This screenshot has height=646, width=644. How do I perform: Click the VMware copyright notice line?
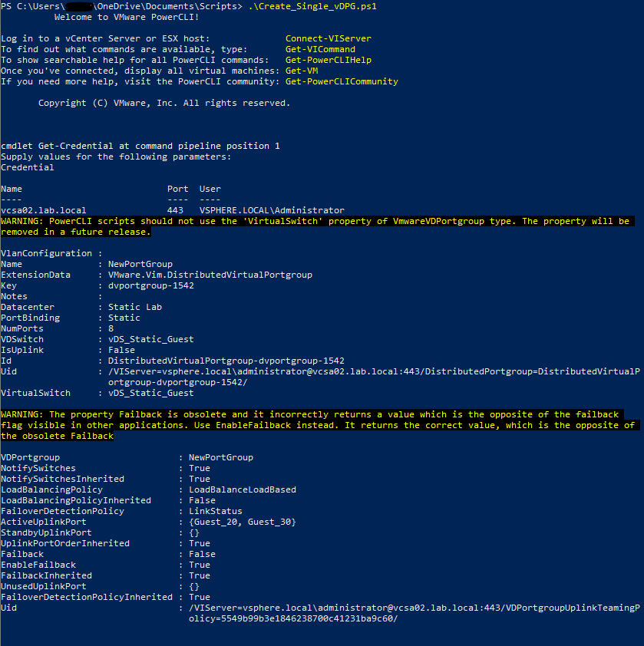[164, 103]
